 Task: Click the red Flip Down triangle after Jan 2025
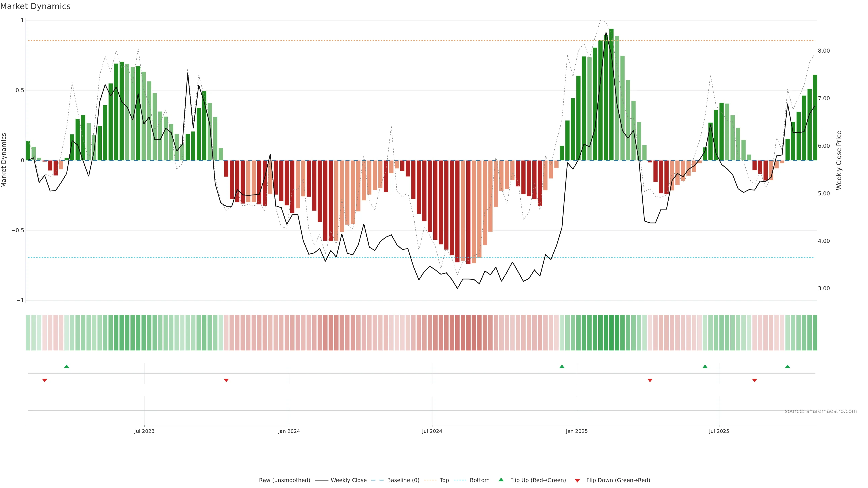[x=650, y=380]
